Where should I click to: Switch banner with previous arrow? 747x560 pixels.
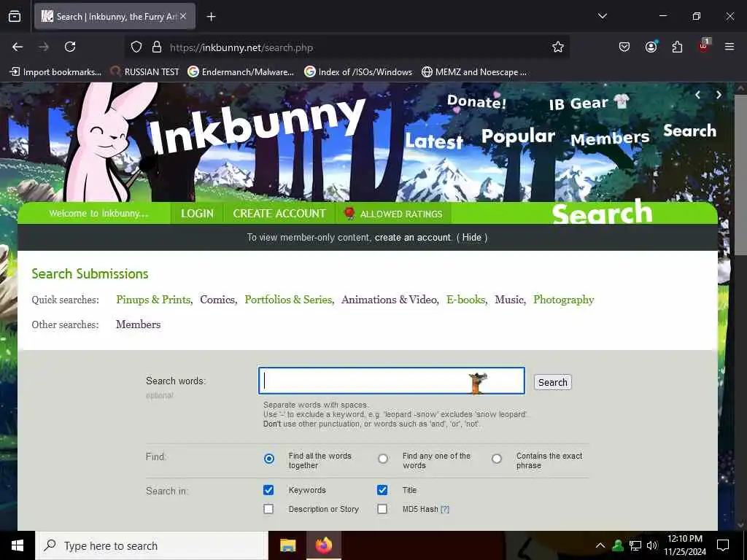(x=697, y=95)
